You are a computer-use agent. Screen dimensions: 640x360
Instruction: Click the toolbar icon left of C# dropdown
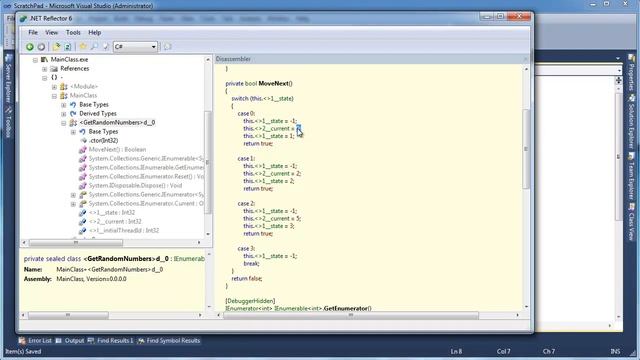click(x=106, y=47)
